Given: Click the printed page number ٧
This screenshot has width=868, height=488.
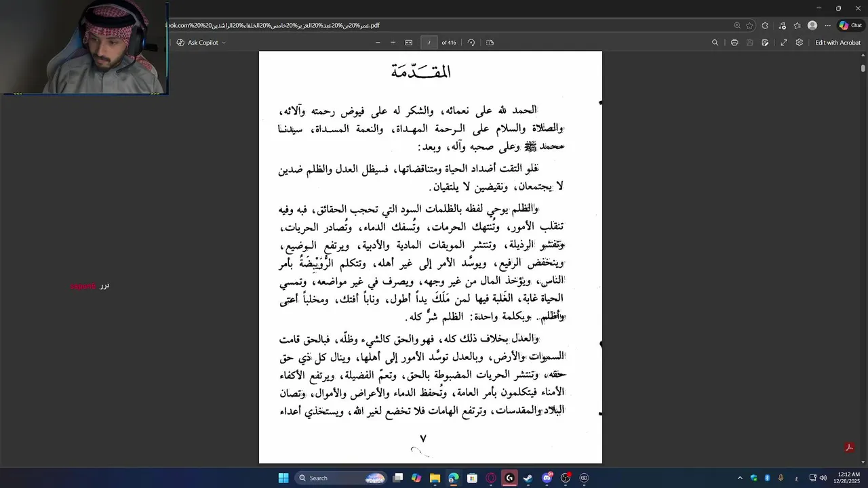Looking at the screenshot, I should point(423,439).
